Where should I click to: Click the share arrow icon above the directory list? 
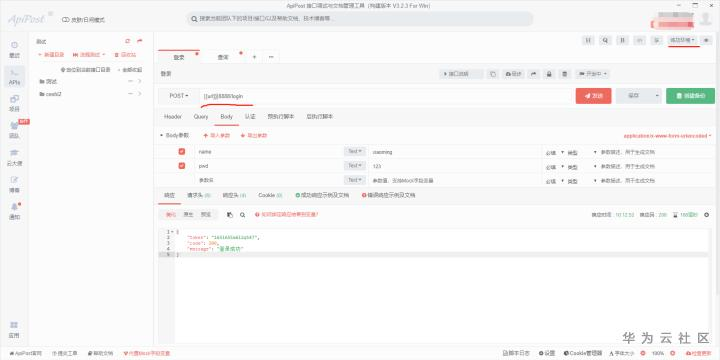[140, 41]
